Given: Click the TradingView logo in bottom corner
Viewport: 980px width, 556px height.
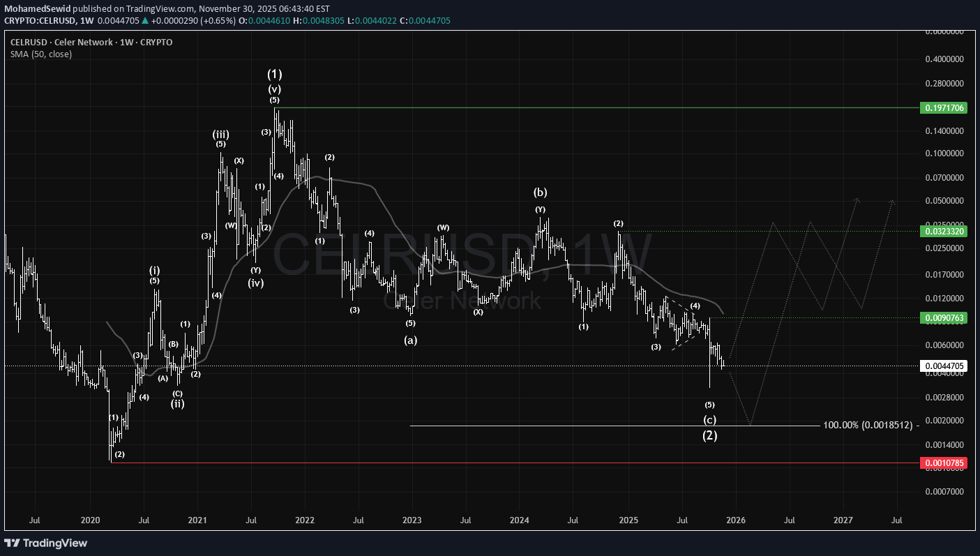Looking at the screenshot, I should [46, 543].
